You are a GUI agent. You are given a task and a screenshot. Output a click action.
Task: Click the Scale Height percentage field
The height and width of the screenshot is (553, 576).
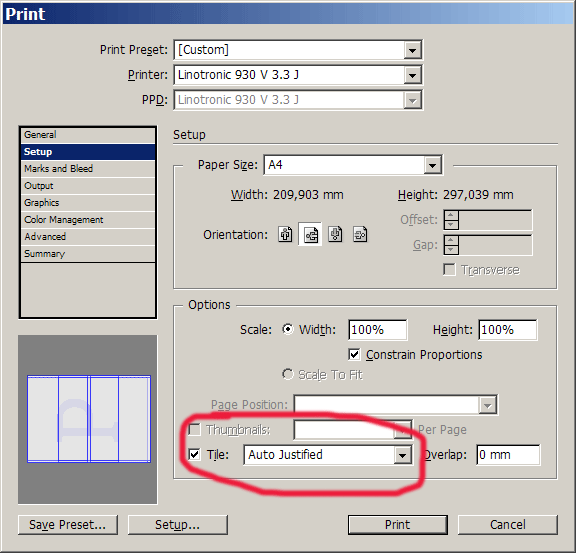[508, 330]
